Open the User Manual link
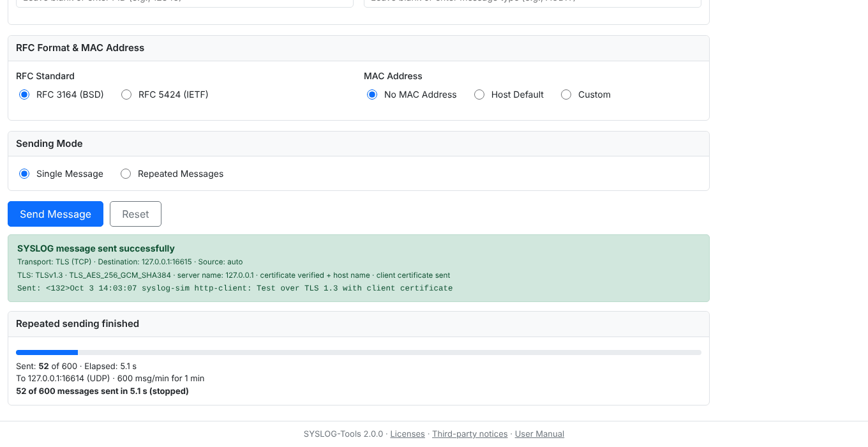 coord(539,434)
